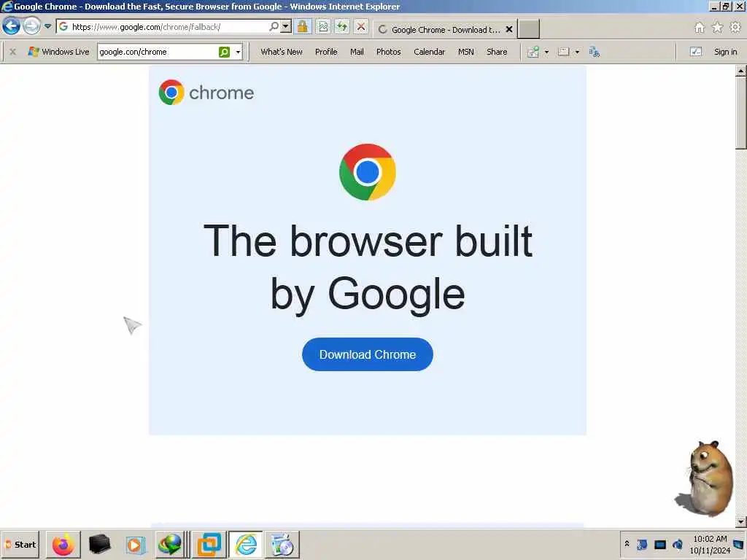The image size is (747, 560).
Task: Click the chrome logo header link
Action: 206,93
